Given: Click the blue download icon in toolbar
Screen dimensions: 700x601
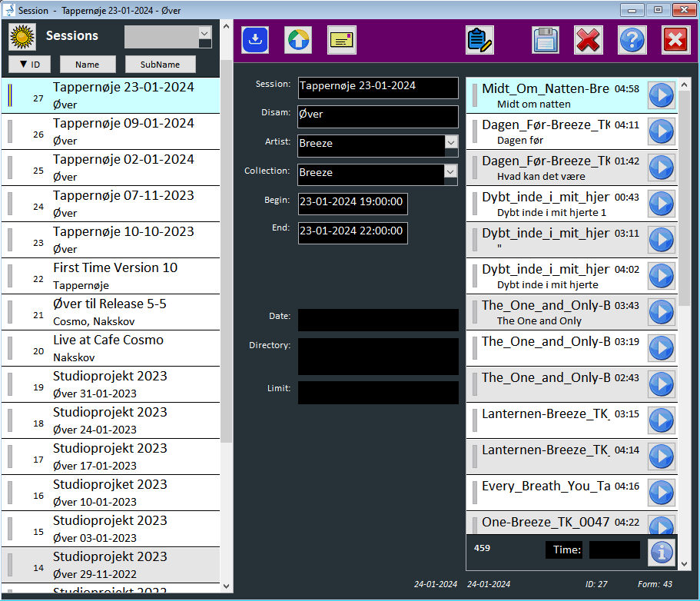Looking at the screenshot, I should (x=255, y=40).
